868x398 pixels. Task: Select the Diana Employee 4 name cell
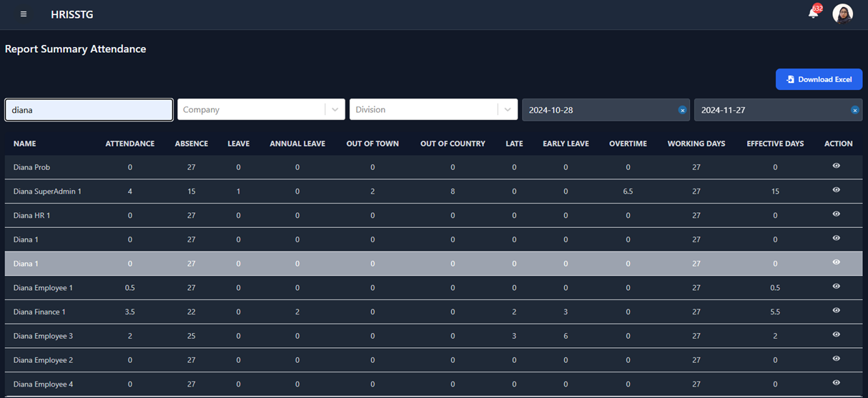click(43, 384)
